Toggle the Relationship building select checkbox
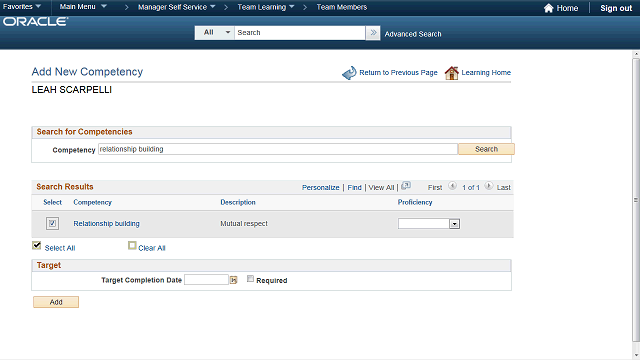 (52, 223)
